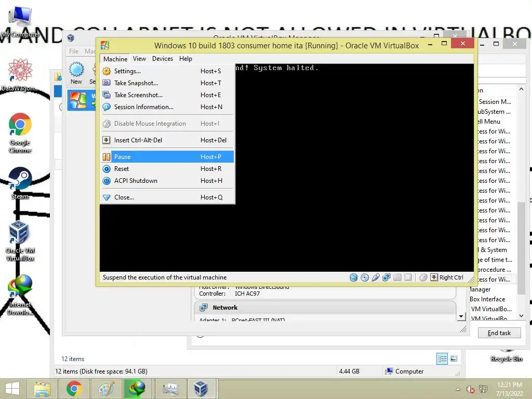Switch Explorer to large thumbnails view icon
Screen dimensions: 532x399
(454, 358)
